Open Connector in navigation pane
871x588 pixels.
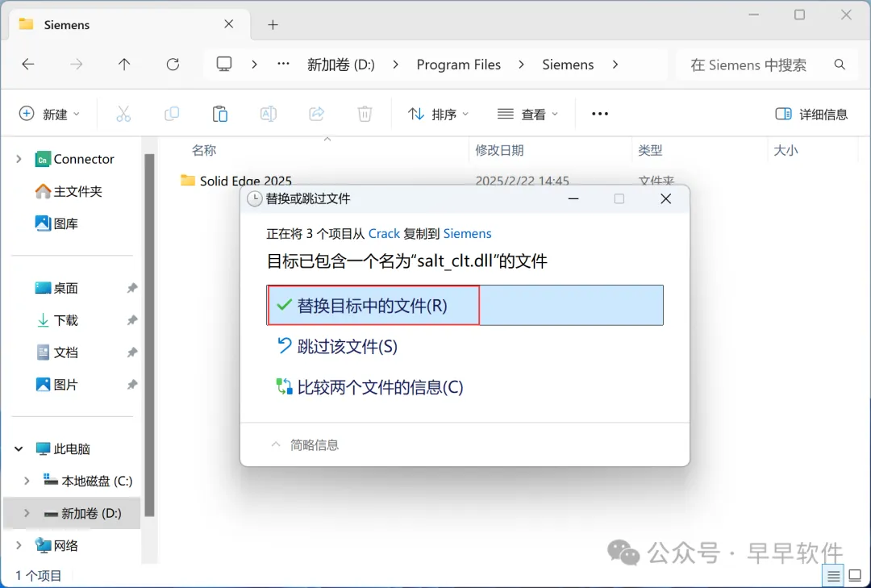pyautogui.click(x=74, y=159)
